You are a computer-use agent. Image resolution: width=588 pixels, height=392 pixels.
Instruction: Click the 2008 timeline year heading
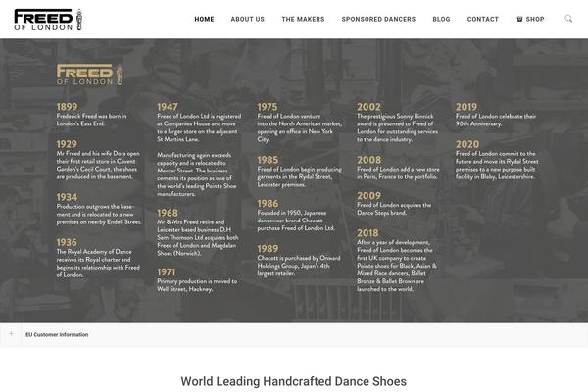tap(369, 160)
